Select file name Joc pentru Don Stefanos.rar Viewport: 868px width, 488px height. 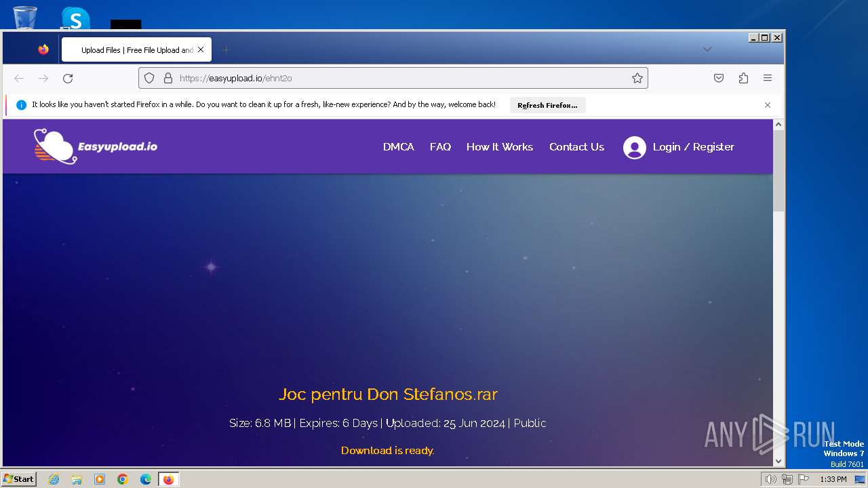point(388,394)
